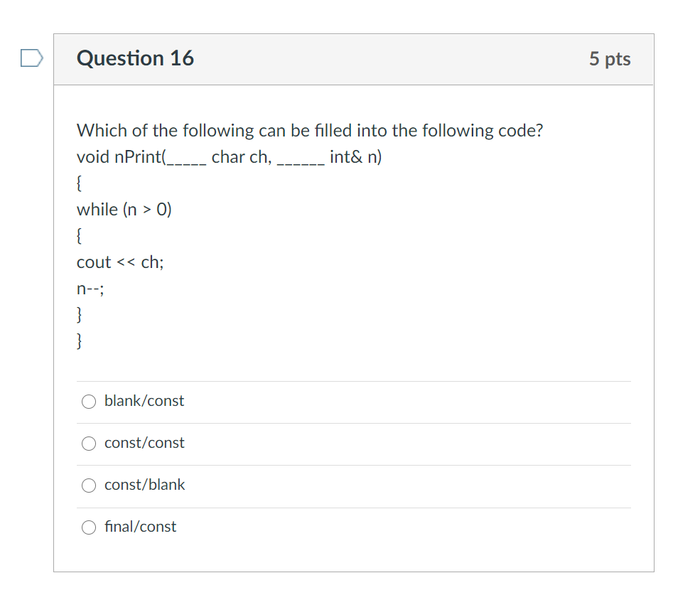
Task: Click the while (n > 0) code line
Action: (x=124, y=210)
